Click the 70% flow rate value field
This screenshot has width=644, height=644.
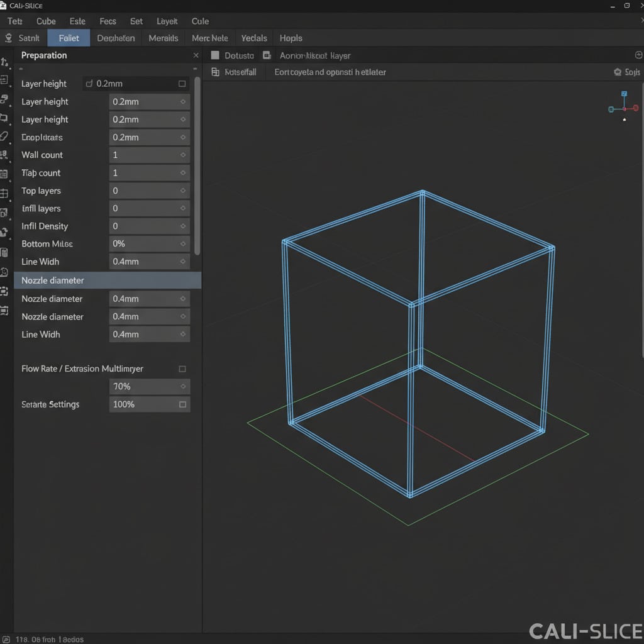149,386
